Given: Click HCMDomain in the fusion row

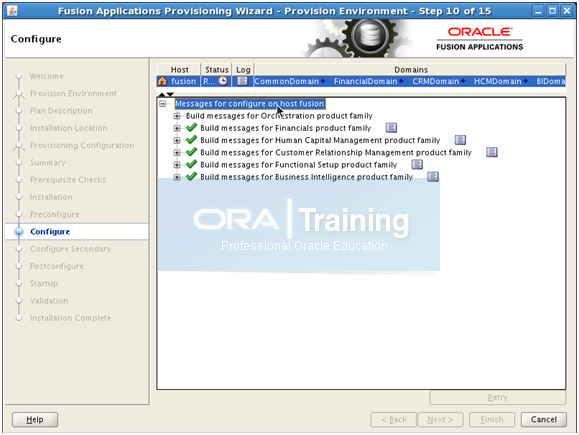Looking at the screenshot, I should [498, 81].
